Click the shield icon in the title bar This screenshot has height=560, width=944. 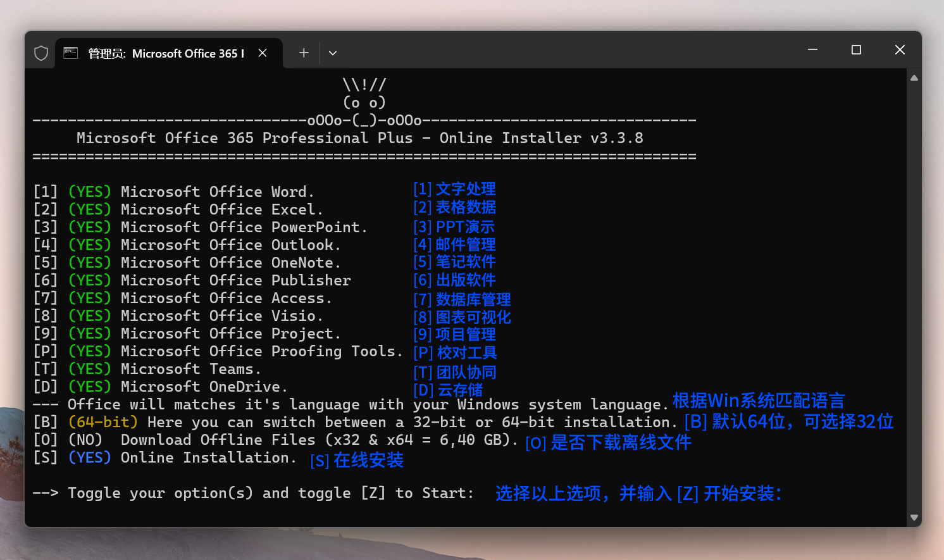click(41, 53)
